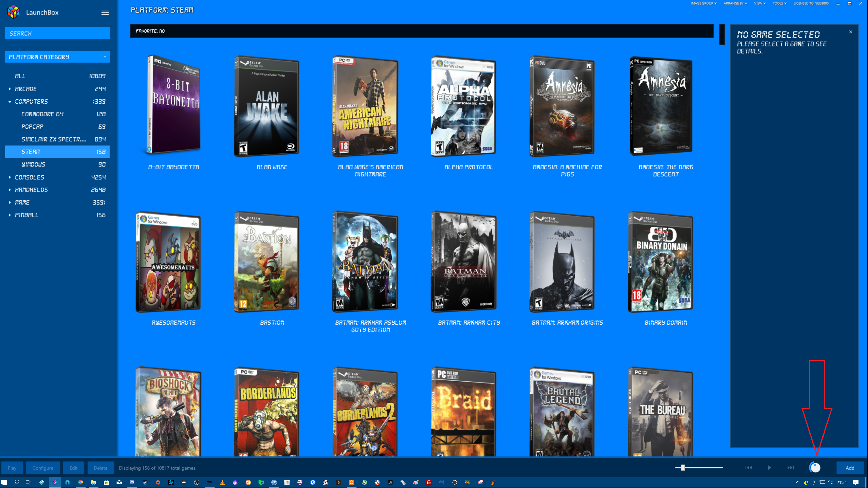Select the Alpha Protocol box art

(x=463, y=106)
